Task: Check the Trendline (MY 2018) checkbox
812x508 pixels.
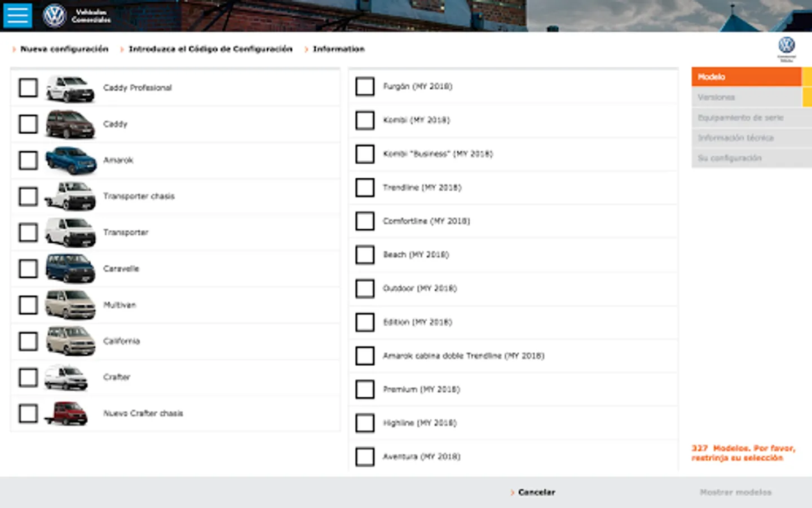Action: pyautogui.click(x=365, y=187)
